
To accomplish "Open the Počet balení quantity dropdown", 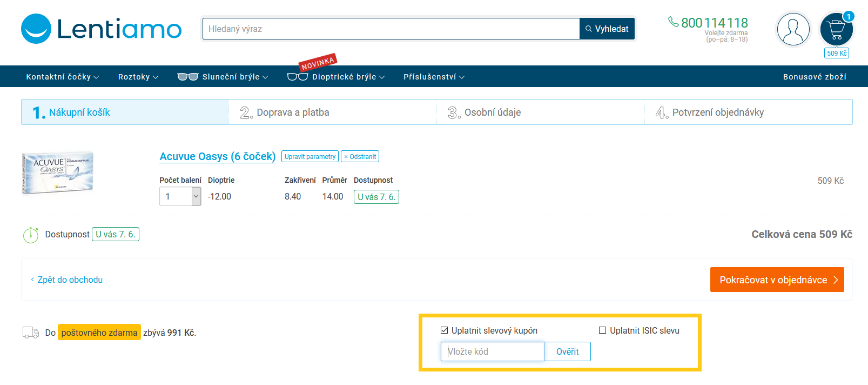I will pyautogui.click(x=180, y=196).
